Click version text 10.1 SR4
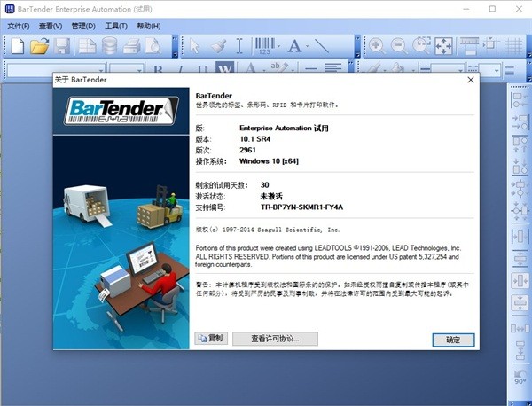 (254, 138)
